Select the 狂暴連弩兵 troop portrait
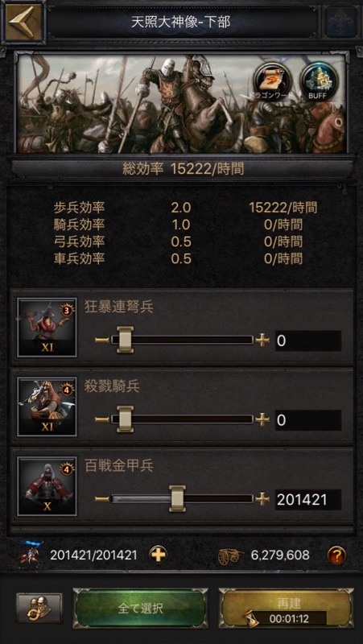Screen dimensions: 363x644 [x=47, y=328]
